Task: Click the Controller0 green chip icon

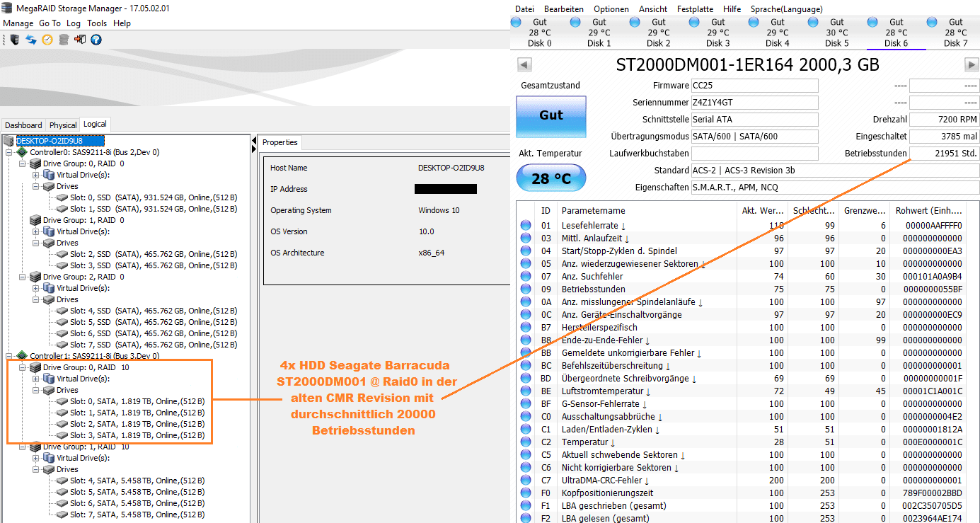Action: [x=22, y=152]
